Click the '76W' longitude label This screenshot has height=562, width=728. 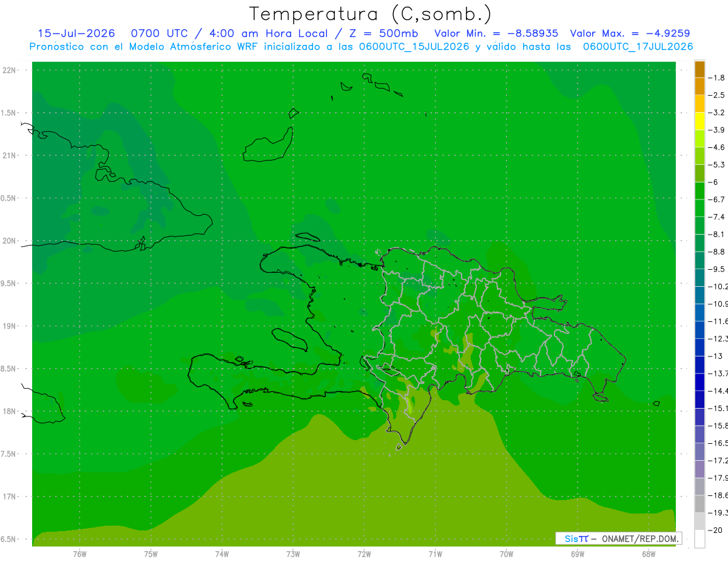[x=79, y=554]
